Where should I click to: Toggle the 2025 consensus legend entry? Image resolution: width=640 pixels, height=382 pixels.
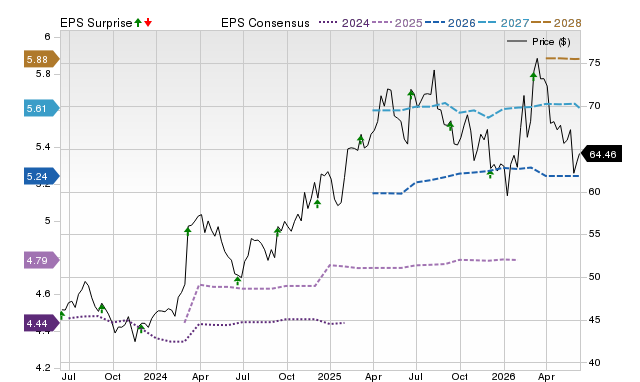[x=397, y=23]
